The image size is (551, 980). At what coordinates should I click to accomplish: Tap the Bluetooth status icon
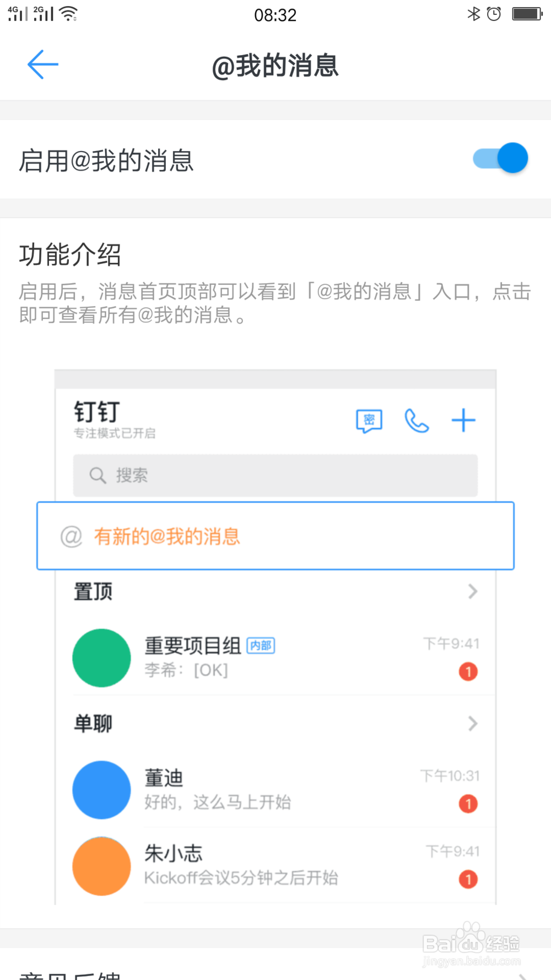click(x=473, y=14)
